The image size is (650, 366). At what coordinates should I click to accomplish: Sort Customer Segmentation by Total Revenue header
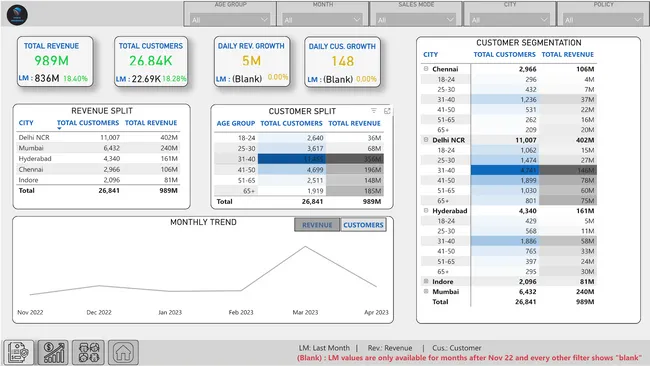click(568, 54)
